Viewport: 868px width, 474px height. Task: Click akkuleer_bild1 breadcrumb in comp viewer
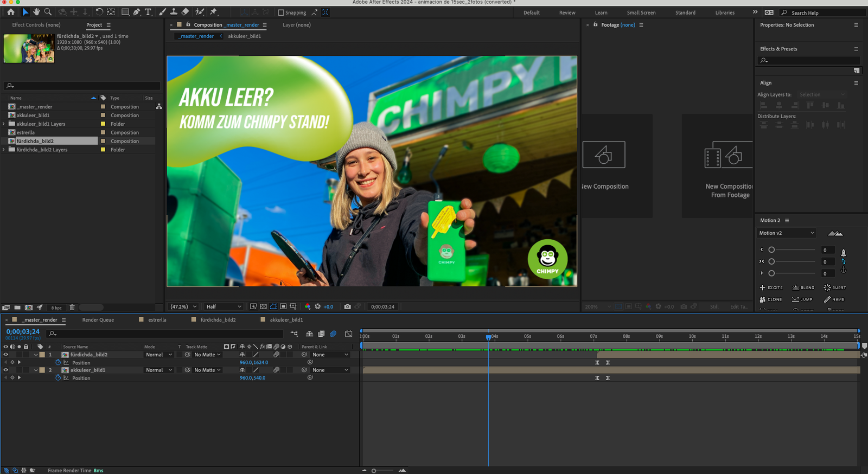(244, 36)
